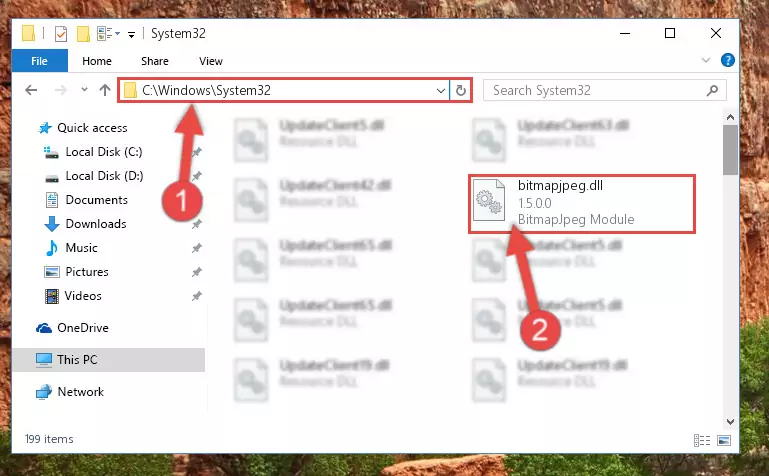The height and width of the screenshot is (476, 769).
Task: Open recent locations dropdown arrow
Action: tap(84, 90)
